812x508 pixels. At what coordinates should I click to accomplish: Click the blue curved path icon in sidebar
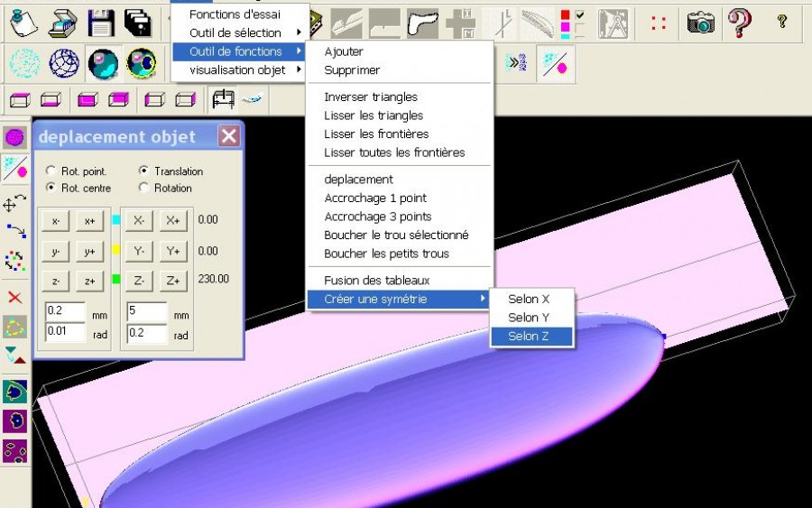click(x=15, y=231)
